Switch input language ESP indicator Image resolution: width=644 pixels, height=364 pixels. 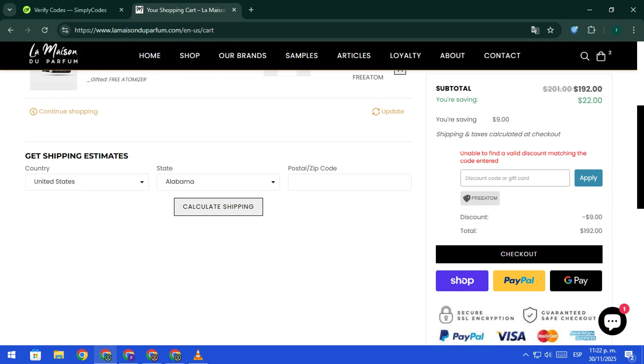tap(577, 355)
